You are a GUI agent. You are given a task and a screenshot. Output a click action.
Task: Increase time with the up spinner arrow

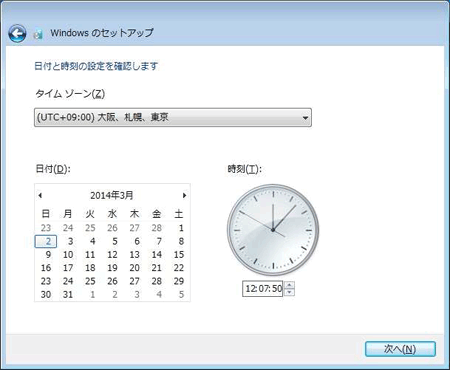290,285
